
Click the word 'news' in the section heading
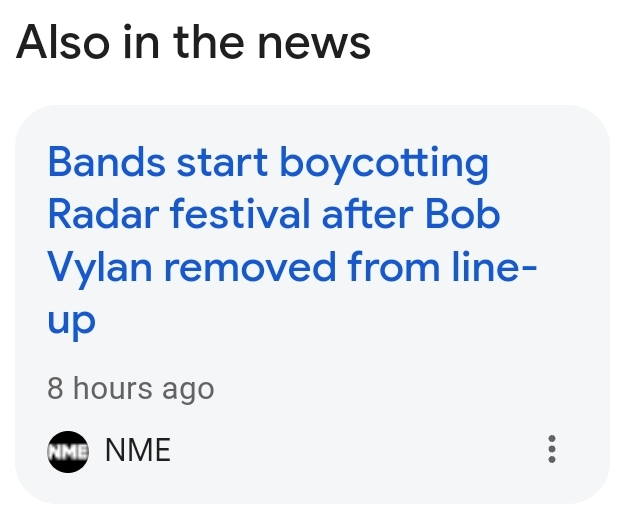click(314, 43)
